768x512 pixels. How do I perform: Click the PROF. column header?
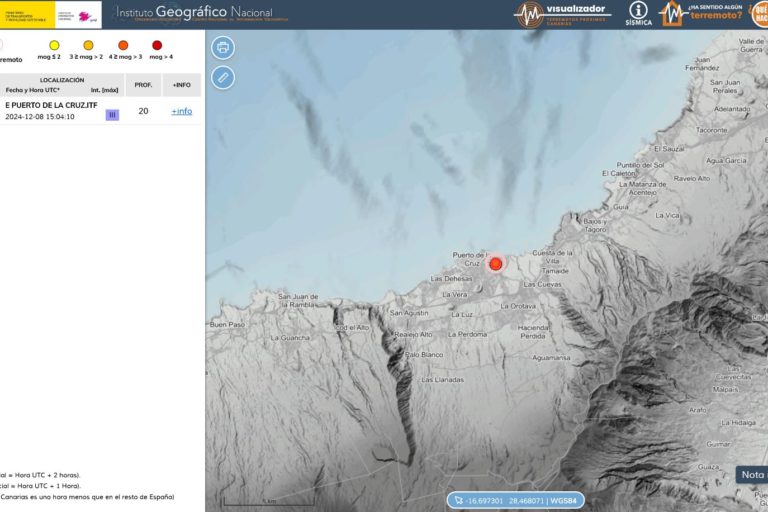click(143, 85)
